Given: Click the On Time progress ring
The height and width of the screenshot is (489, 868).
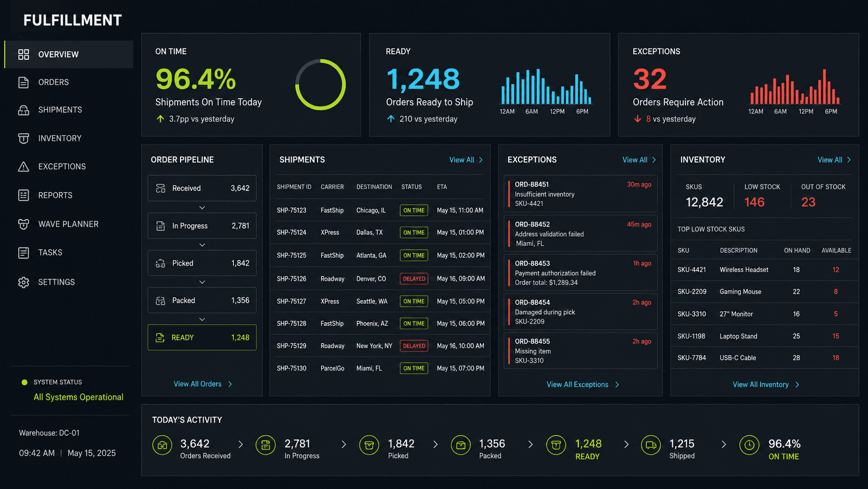Looking at the screenshot, I should [x=320, y=85].
